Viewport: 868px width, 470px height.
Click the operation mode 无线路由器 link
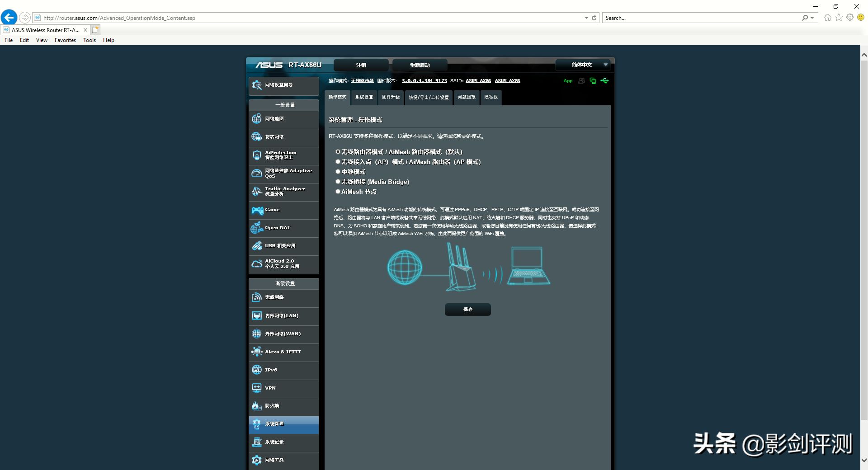click(362, 81)
